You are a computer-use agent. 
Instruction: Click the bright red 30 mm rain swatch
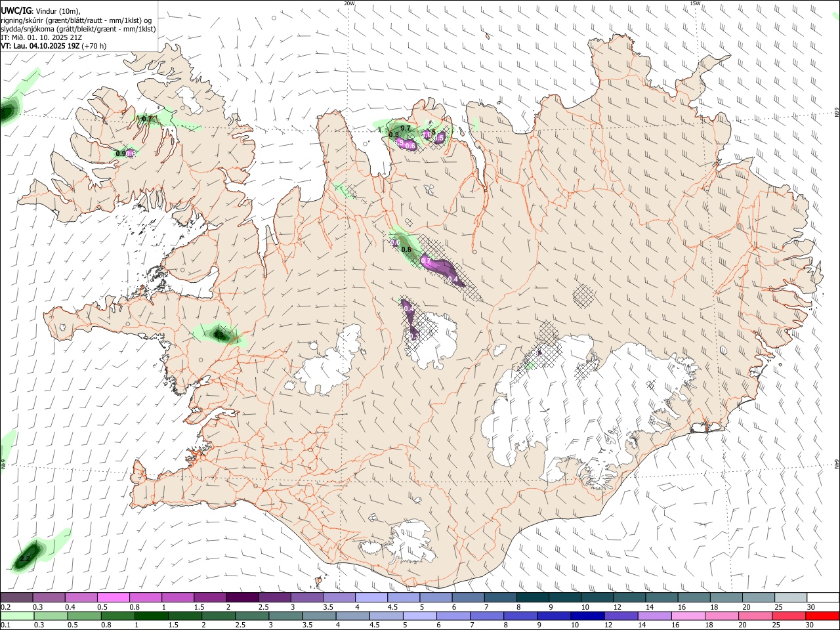coord(823,616)
